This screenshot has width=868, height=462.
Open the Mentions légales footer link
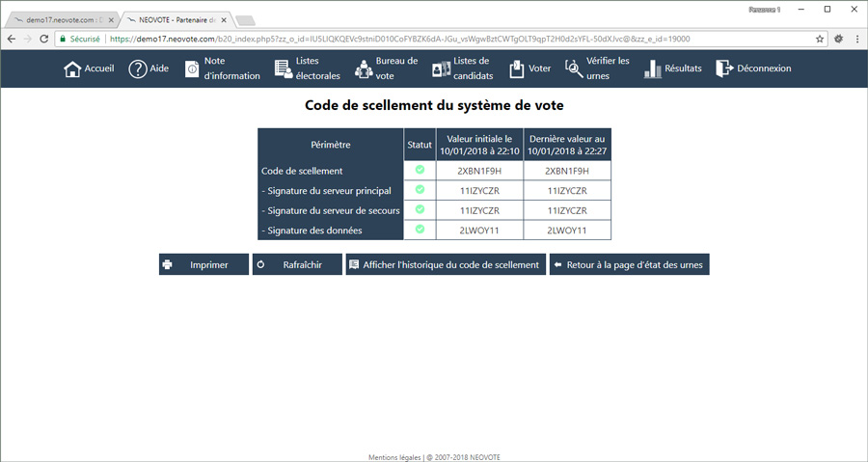click(394, 457)
